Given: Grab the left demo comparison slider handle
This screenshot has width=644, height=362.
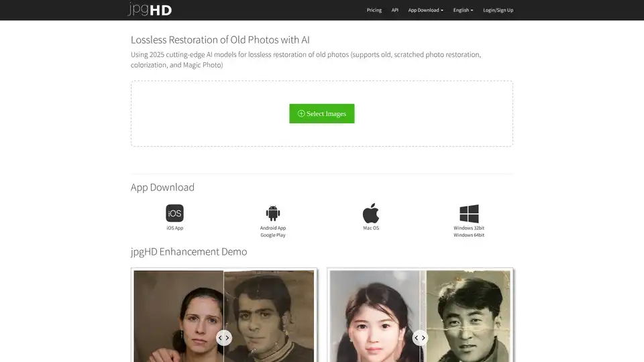Looking at the screenshot, I should pyautogui.click(x=224, y=338).
